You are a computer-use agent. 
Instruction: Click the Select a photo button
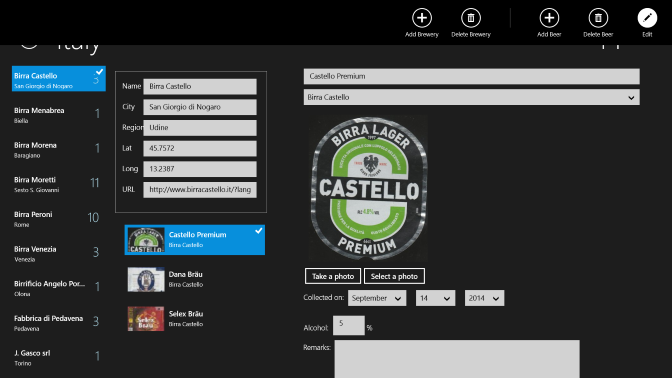click(x=394, y=276)
